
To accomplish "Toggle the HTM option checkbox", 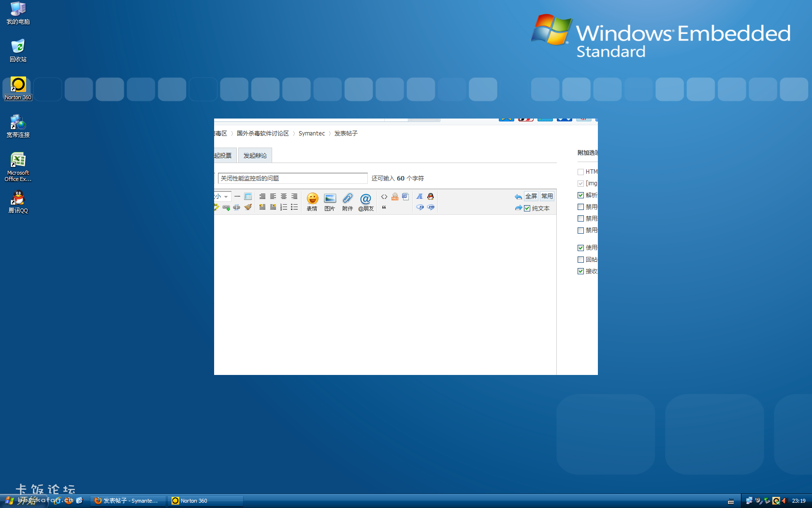I will [580, 172].
